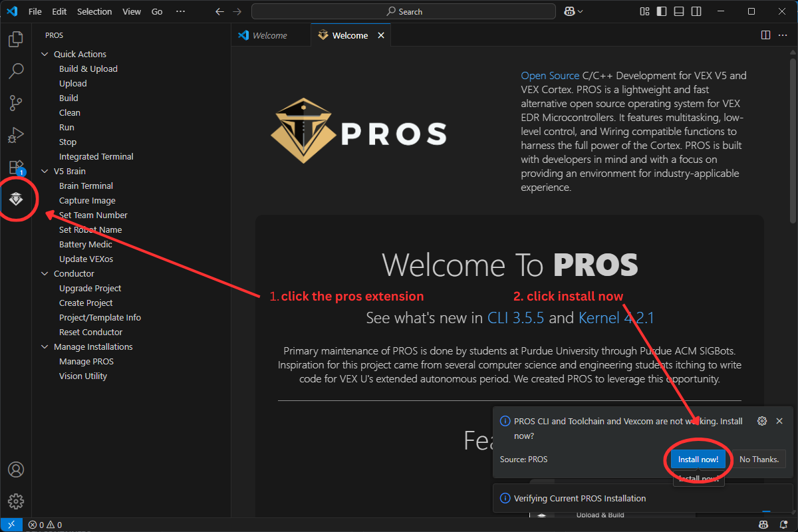Collapse the Quick Actions section
Image resolution: width=798 pixels, height=532 pixels.
coord(45,55)
